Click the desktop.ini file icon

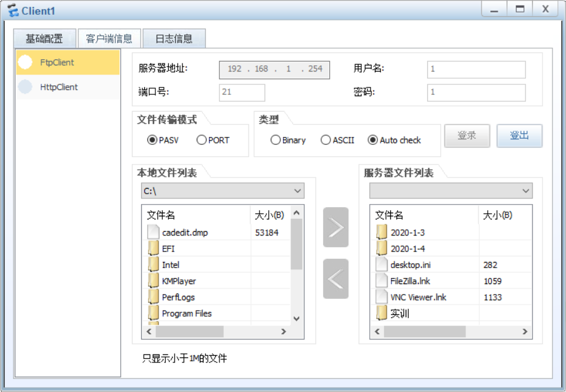pos(382,264)
